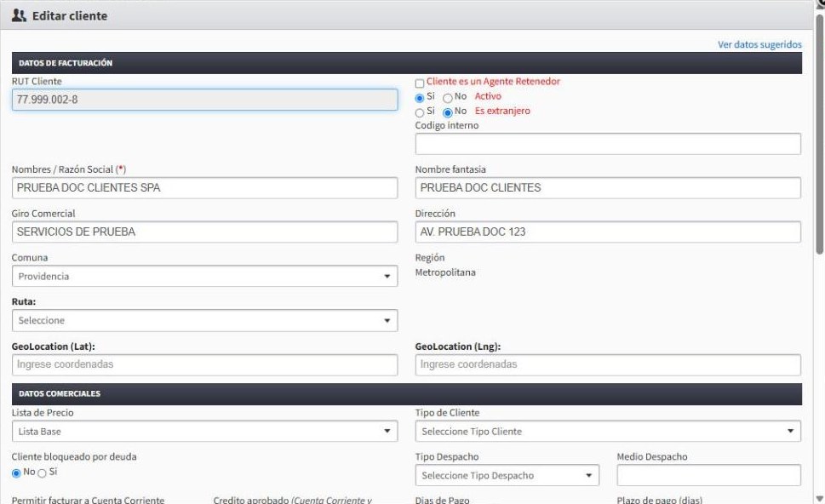Screen dimensions: 825x504
Task: Open the Ver datos sugeridos link
Action: (759, 45)
